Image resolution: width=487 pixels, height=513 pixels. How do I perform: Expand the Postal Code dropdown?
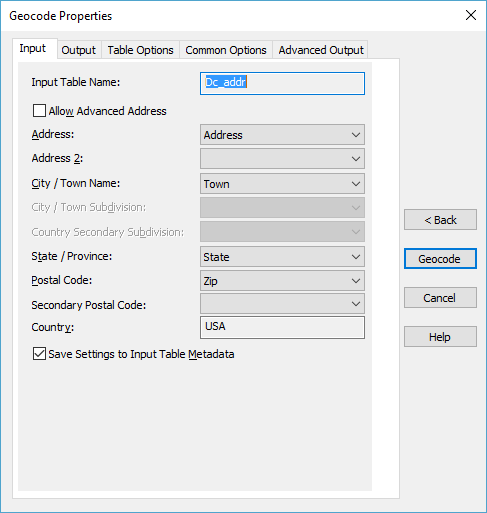coord(282,281)
